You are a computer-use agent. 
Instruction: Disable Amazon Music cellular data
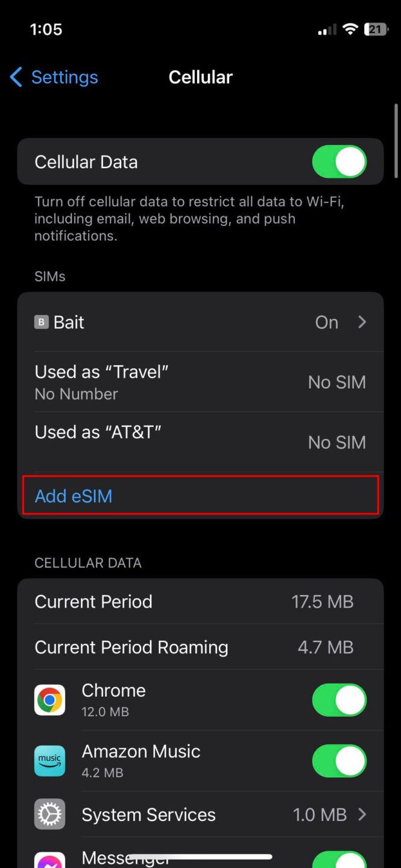(339, 761)
